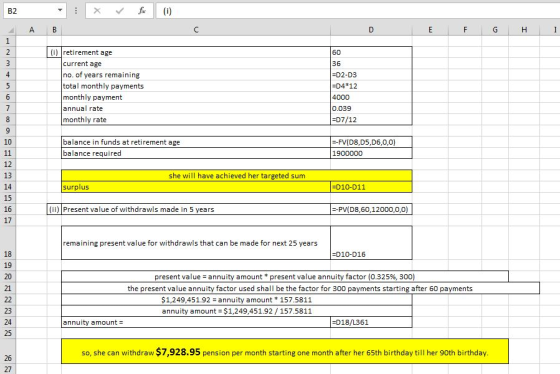Click the =D10-D11 formula cell
Screen dimensions: 560x374
click(371, 187)
